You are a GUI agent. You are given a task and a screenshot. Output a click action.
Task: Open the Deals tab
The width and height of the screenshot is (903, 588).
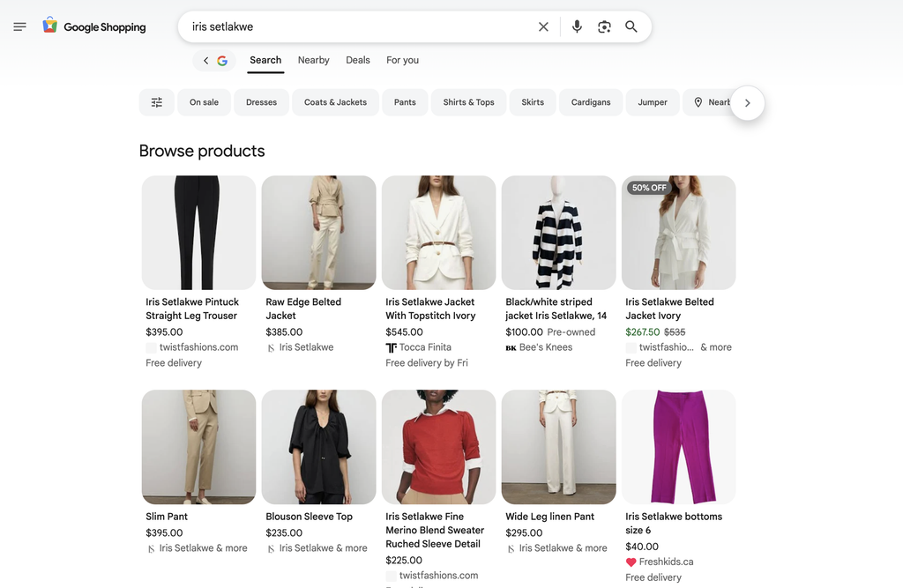[x=358, y=60]
